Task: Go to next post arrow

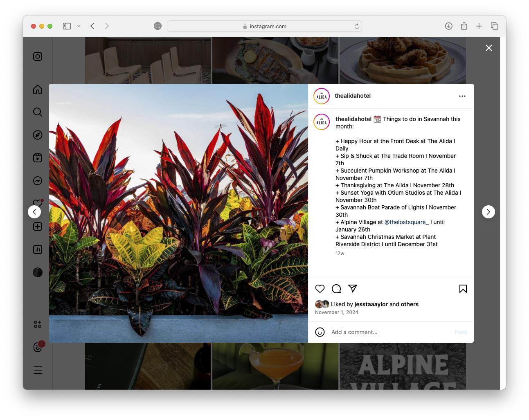Action: [488, 212]
